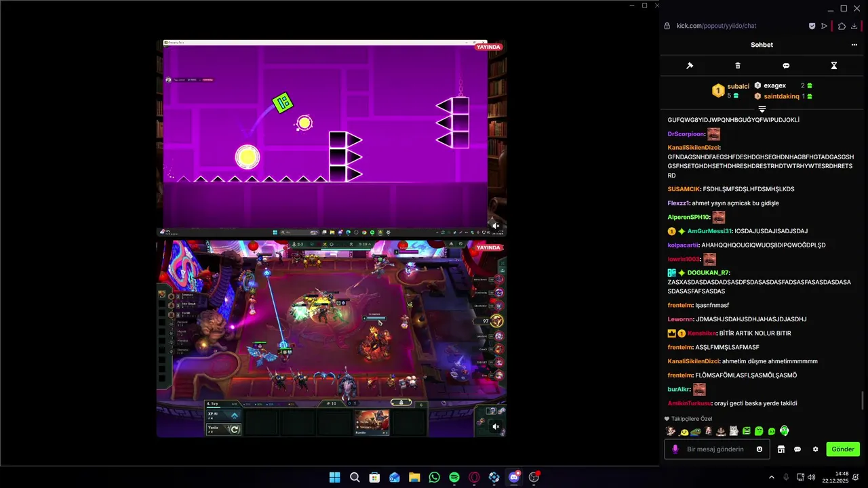The height and width of the screenshot is (488, 868).
Task: Click the green Gönder button
Action: coord(843,449)
